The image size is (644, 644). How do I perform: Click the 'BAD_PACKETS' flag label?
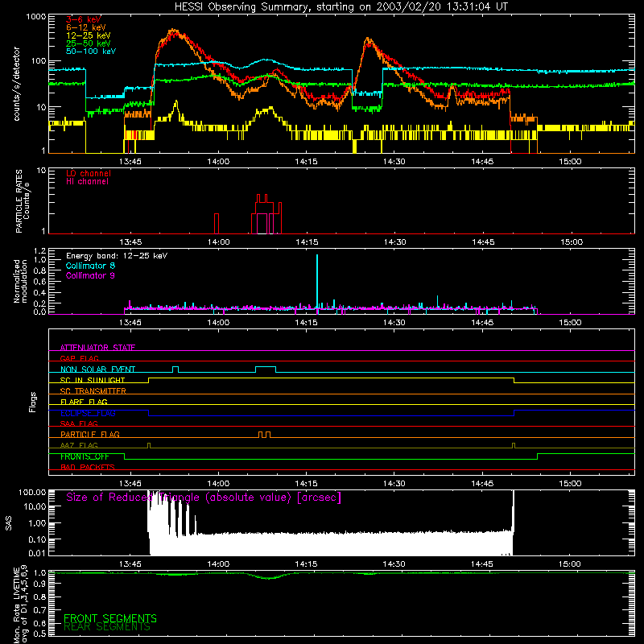tap(88, 467)
